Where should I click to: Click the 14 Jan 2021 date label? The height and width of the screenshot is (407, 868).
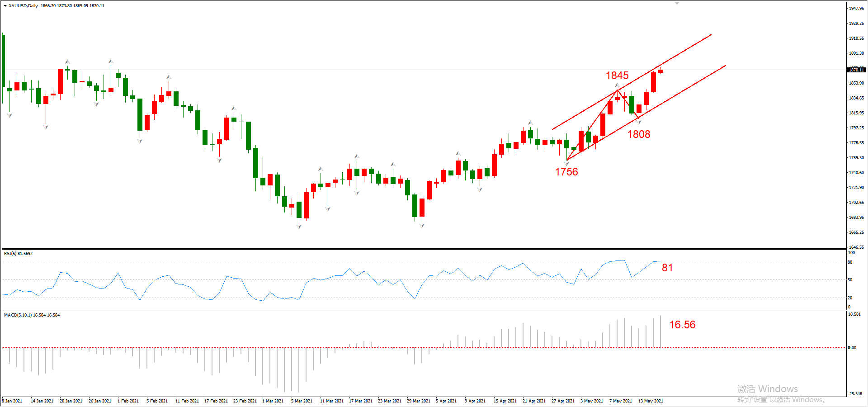[42, 401]
